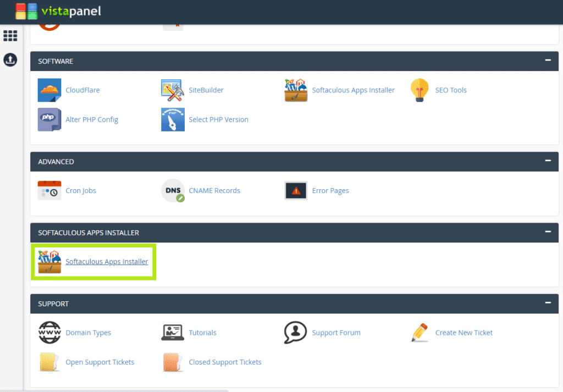The height and width of the screenshot is (392, 563).
Task: Click the Cron Jobs calendar icon
Action: [49, 191]
